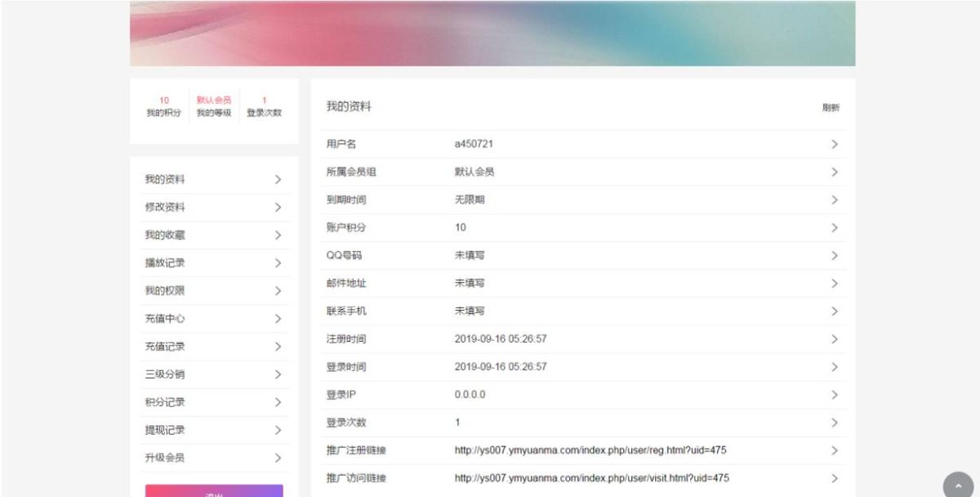The image size is (980, 497).
Task: Click the chevron beside 充值中心
Action: [x=278, y=318]
